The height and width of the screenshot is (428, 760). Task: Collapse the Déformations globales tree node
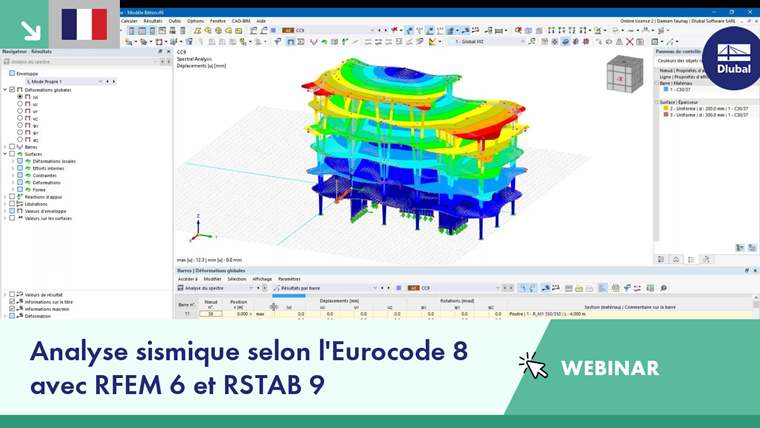pyautogui.click(x=5, y=90)
